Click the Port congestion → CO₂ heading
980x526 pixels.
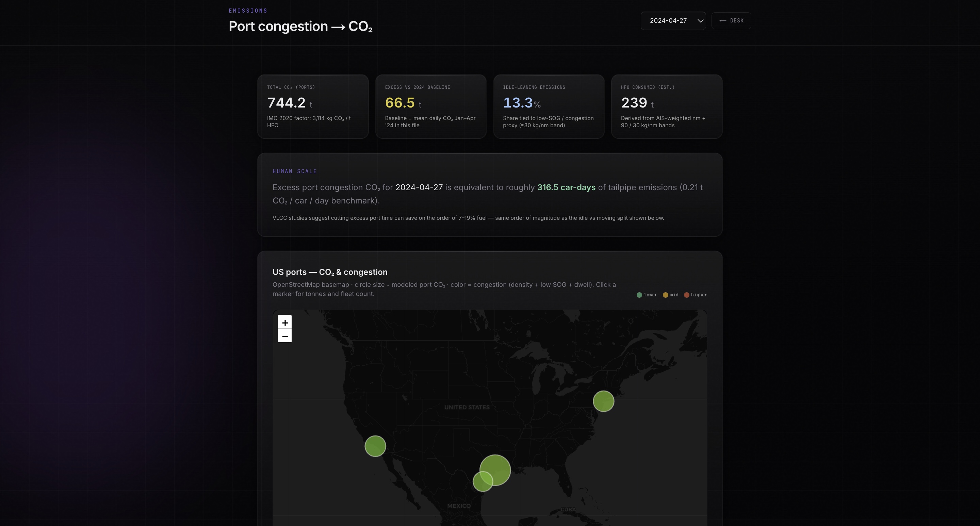[300, 26]
